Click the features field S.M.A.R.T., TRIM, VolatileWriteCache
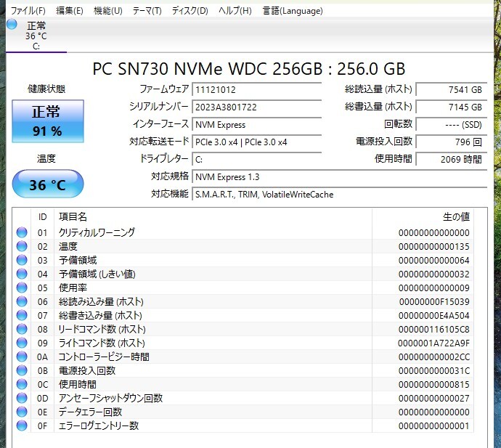 [339, 195]
